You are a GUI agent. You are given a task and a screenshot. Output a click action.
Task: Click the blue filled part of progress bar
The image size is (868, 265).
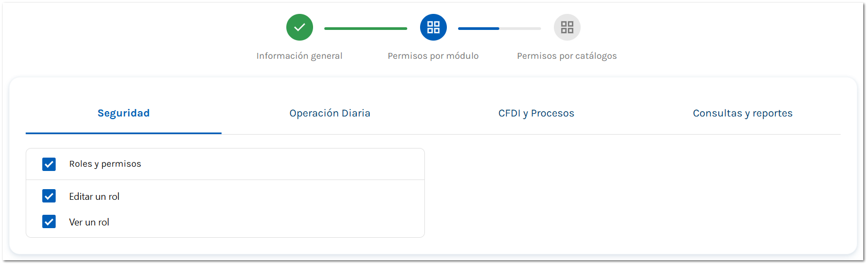478,28
